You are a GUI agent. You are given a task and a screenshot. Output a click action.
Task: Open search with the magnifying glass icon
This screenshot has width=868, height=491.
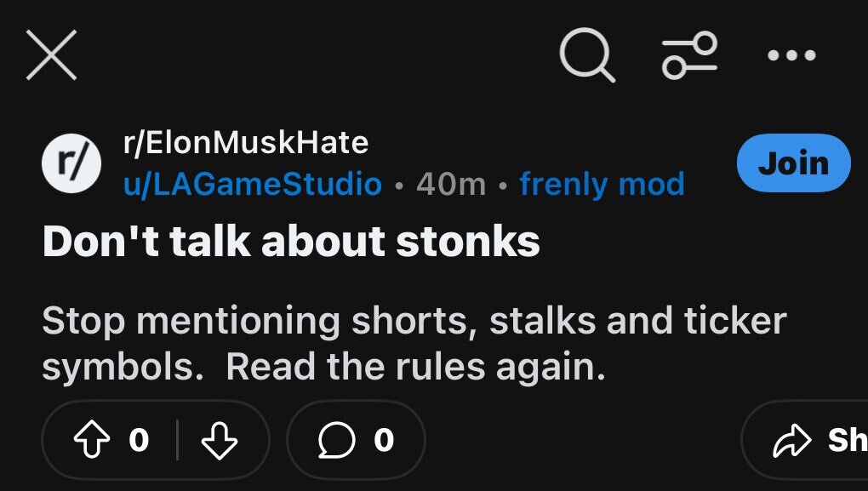pos(587,55)
